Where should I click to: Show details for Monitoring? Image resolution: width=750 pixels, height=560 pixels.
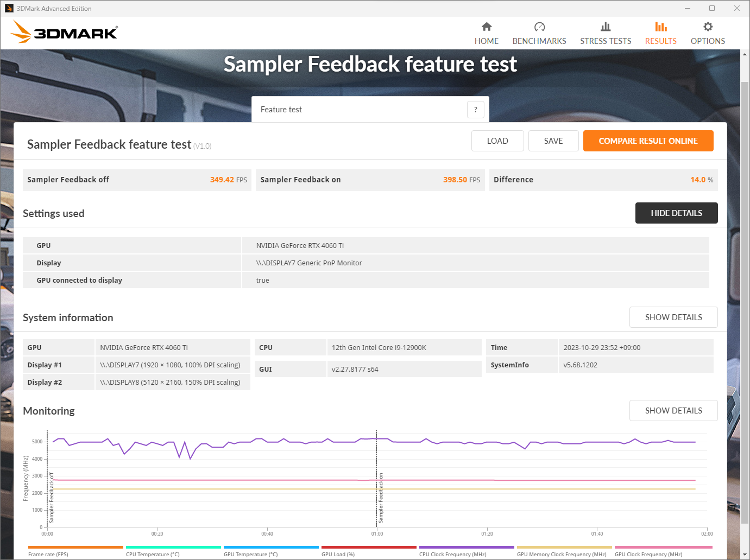[673, 411]
